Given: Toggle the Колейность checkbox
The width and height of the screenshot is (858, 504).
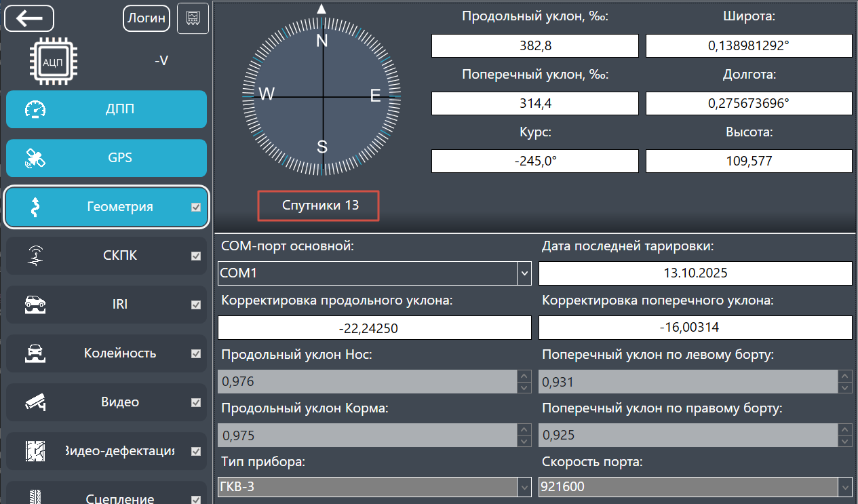Looking at the screenshot, I should click(x=196, y=353).
